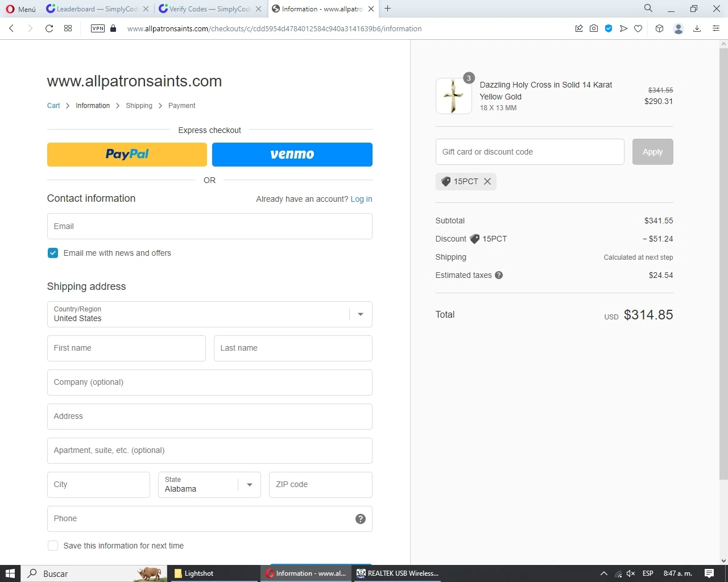Click the Log in link
The width and height of the screenshot is (728, 582).
pyautogui.click(x=361, y=199)
